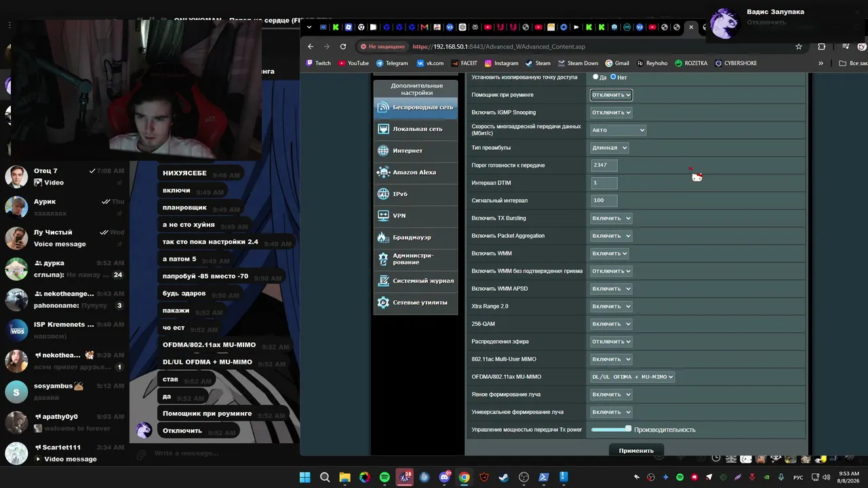Open Распределения эфира dropdown
The width and height of the screenshot is (868, 488).
(611, 342)
